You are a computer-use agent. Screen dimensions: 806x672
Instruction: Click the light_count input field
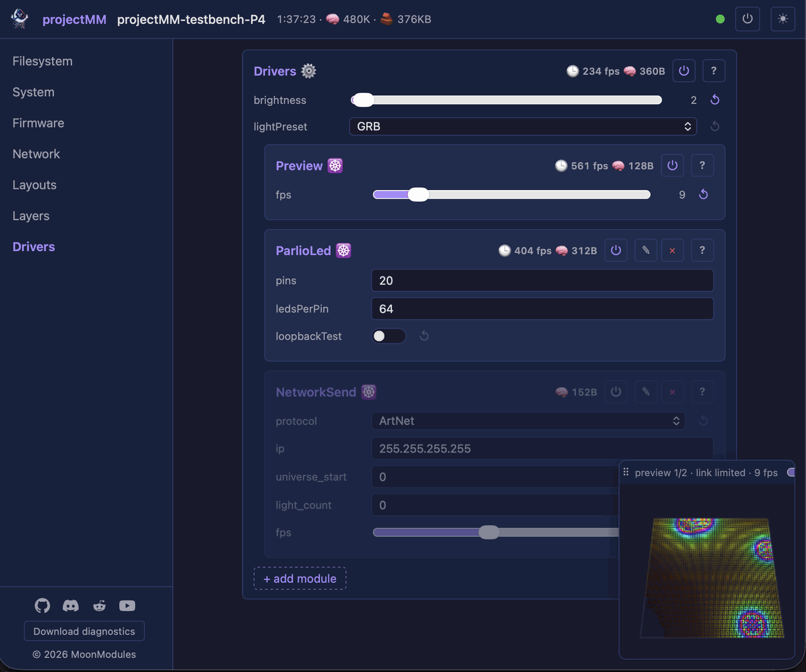click(495, 505)
